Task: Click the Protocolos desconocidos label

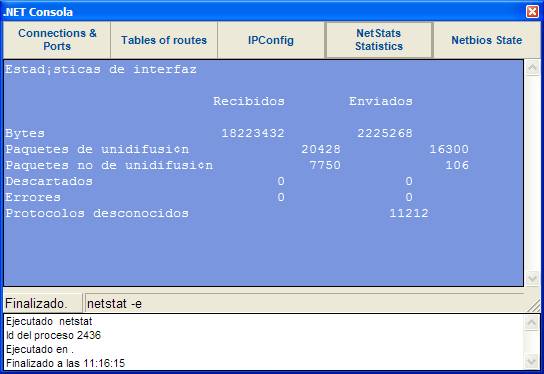Action: [97, 213]
